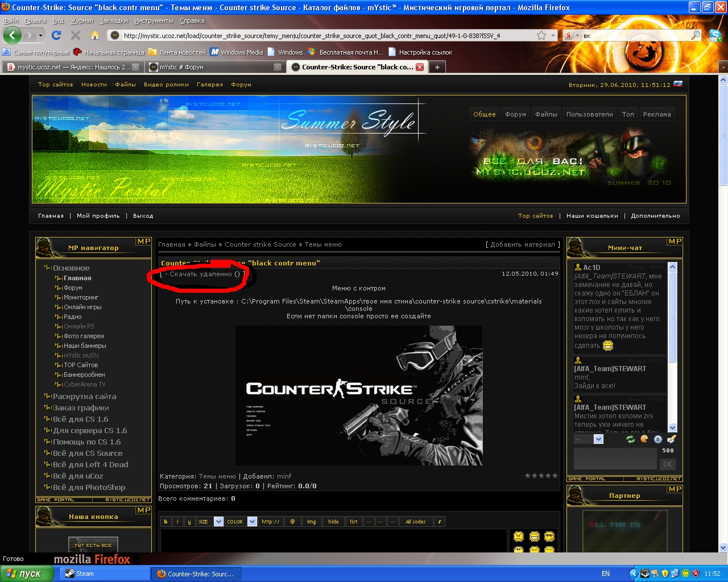The image size is (728, 582).
Task: Click the EN language indicator in the tray
Action: [x=606, y=574]
